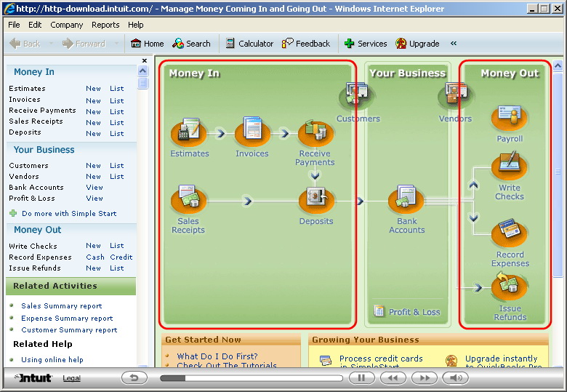This screenshot has width=567, height=392.
Task: Click the Deposits safe icon
Action: click(x=316, y=199)
